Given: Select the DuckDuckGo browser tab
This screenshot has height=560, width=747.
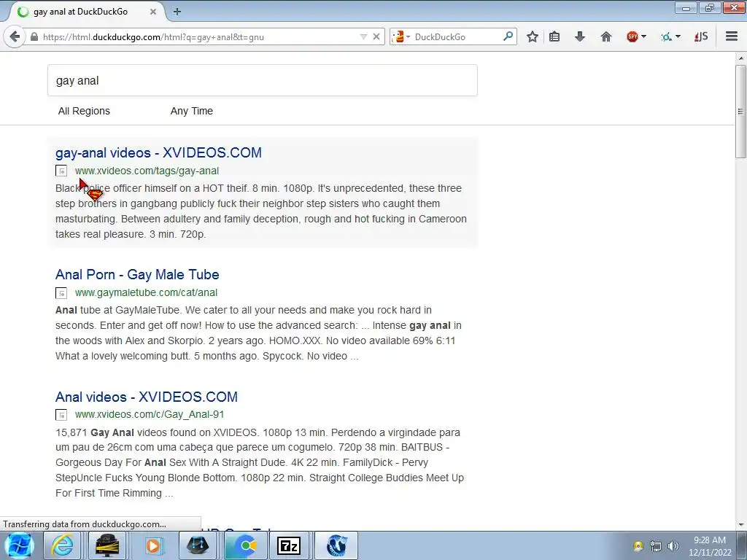Looking at the screenshot, I should 86,12.
